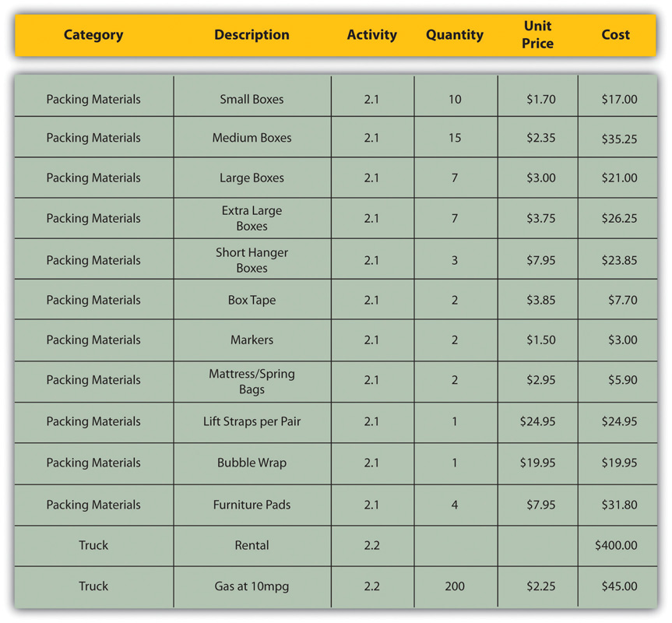Click the Bubble Wrap unit price $19.95

pyautogui.click(x=537, y=463)
